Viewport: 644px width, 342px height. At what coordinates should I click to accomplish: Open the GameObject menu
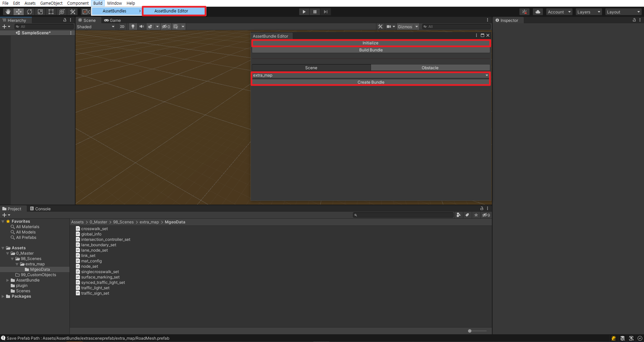pos(51,3)
